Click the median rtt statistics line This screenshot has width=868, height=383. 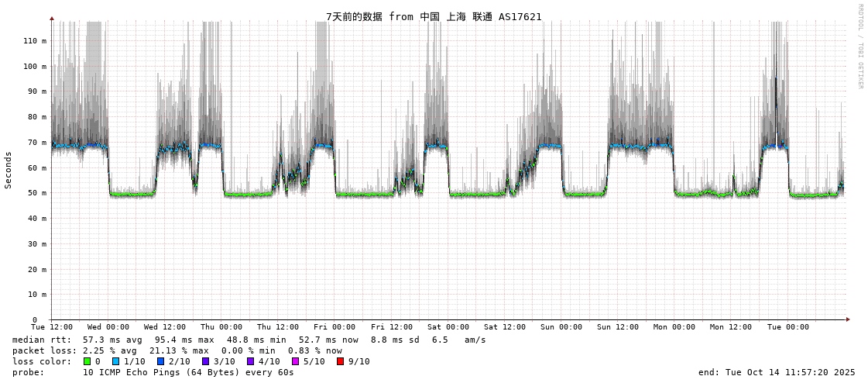coord(249,340)
